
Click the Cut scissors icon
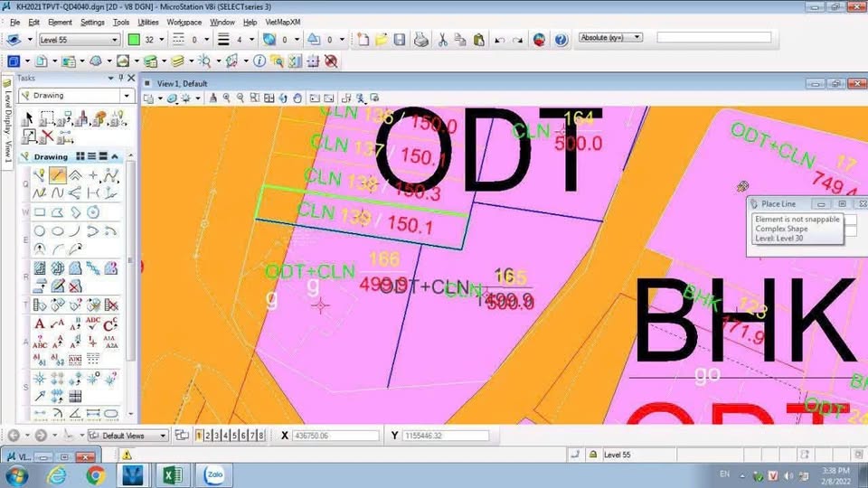pyautogui.click(x=443, y=40)
